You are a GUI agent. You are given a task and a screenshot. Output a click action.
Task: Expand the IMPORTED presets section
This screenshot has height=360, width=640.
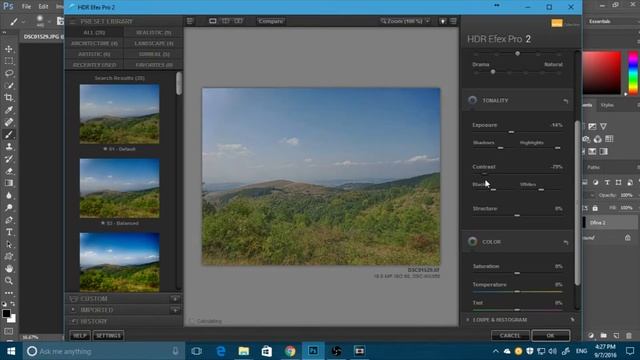(x=97, y=310)
